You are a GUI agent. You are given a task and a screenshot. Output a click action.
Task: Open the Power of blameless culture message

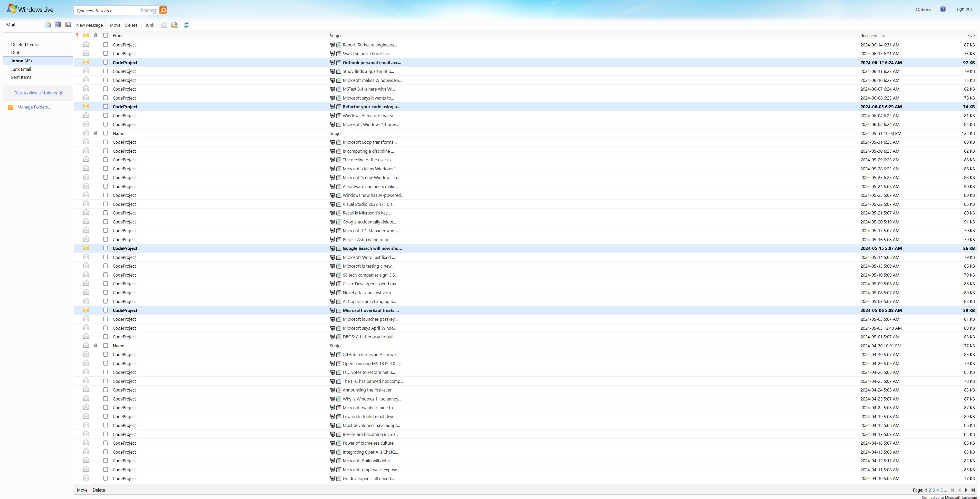point(369,443)
